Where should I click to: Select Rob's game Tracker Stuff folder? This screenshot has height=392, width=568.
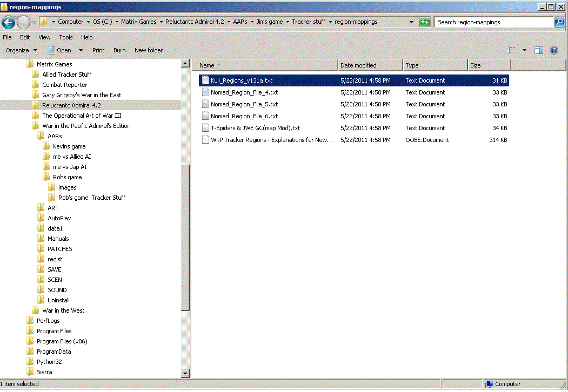[x=92, y=197]
